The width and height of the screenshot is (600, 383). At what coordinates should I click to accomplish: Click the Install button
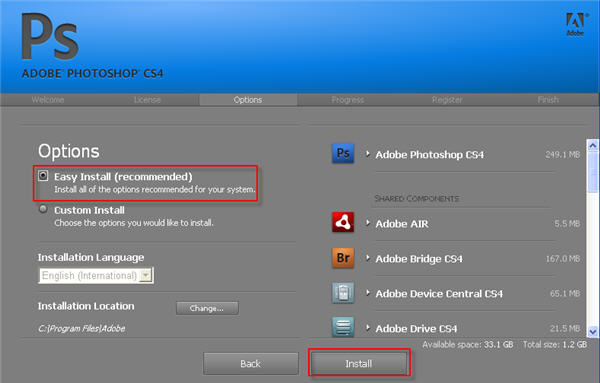coord(359,363)
